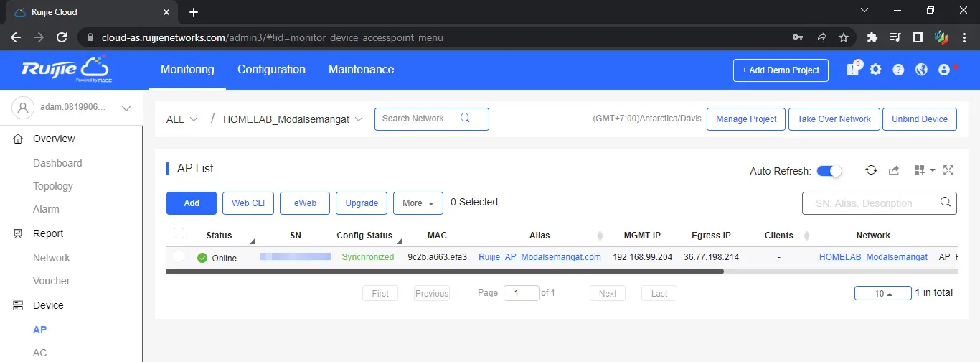The image size is (980, 362).
Task: Toggle the Auto Refresh switch
Action: click(x=829, y=171)
